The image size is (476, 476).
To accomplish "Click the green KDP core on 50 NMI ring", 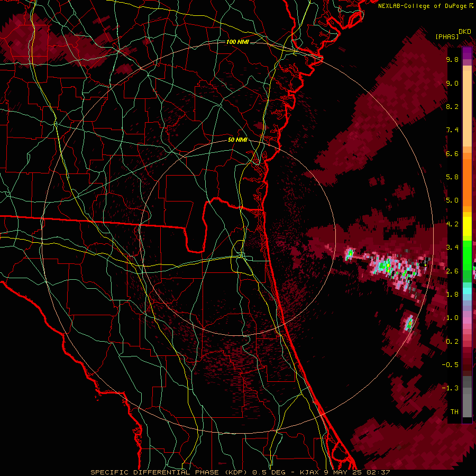I will (x=350, y=253).
